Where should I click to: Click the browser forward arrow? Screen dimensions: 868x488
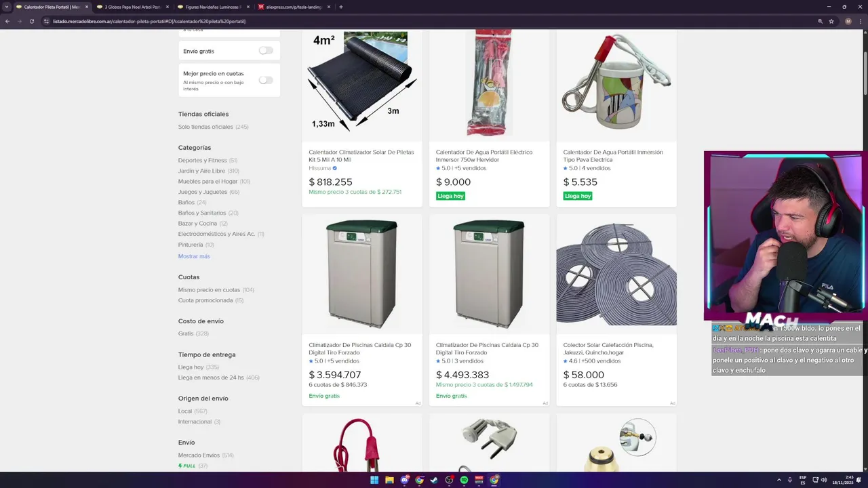pyautogui.click(x=19, y=21)
